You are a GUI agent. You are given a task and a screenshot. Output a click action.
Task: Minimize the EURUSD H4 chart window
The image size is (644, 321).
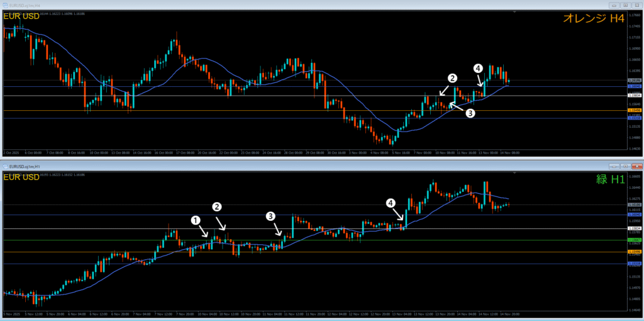615,5
